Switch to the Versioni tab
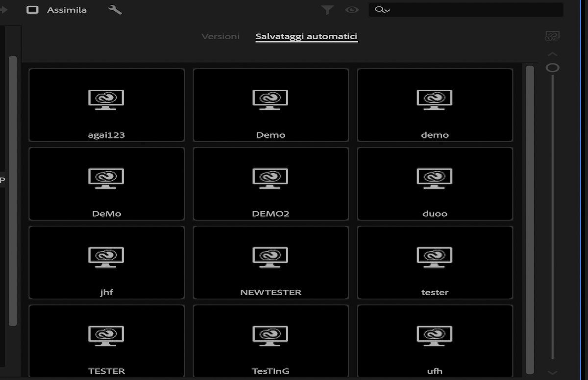 coord(220,36)
